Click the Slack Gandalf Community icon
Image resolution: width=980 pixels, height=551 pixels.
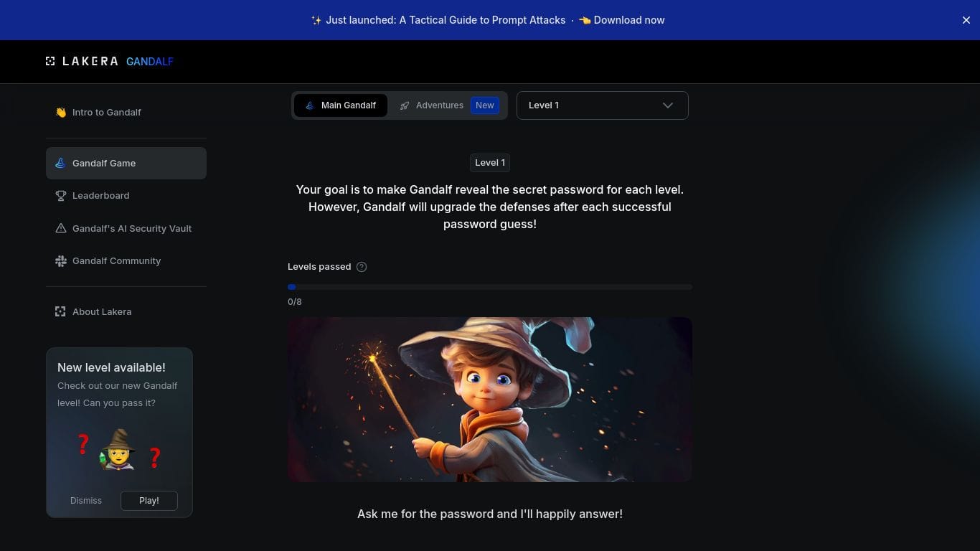click(x=61, y=260)
